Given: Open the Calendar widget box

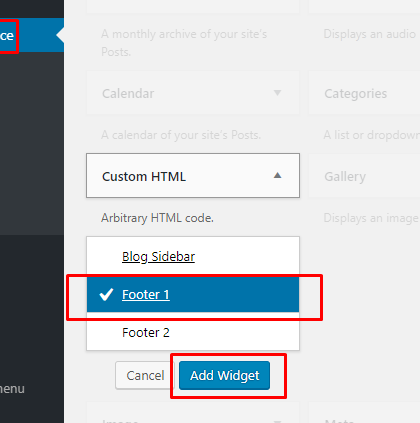Looking at the screenshot, I should click(193, 93).
